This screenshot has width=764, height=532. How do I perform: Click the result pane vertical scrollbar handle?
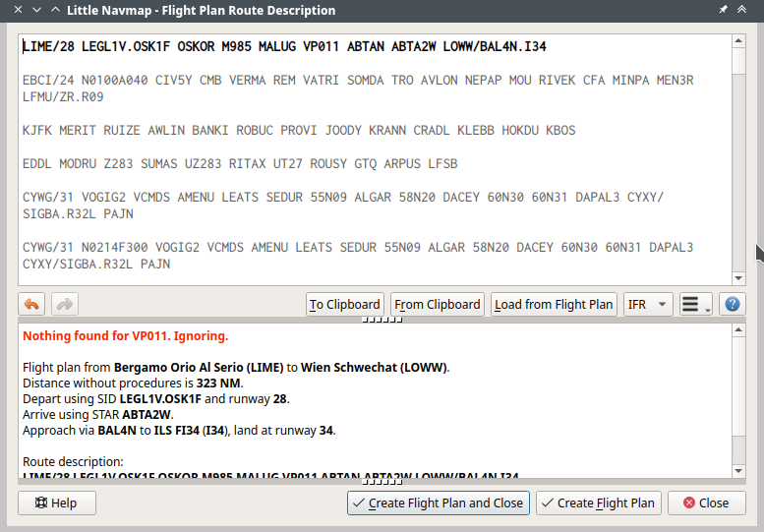738,387
